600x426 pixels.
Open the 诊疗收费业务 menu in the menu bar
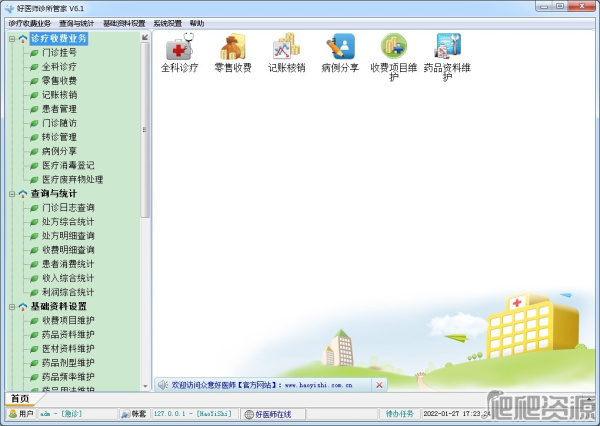[x=29, y=22]
